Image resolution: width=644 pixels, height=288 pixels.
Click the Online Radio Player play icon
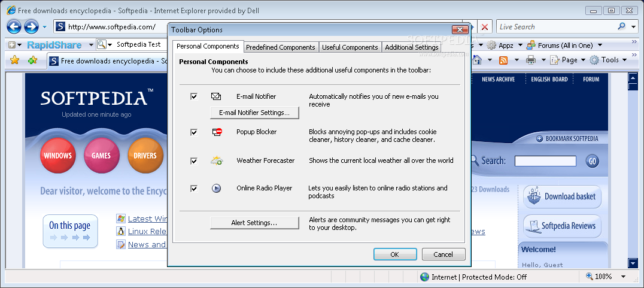click(217, 188)
